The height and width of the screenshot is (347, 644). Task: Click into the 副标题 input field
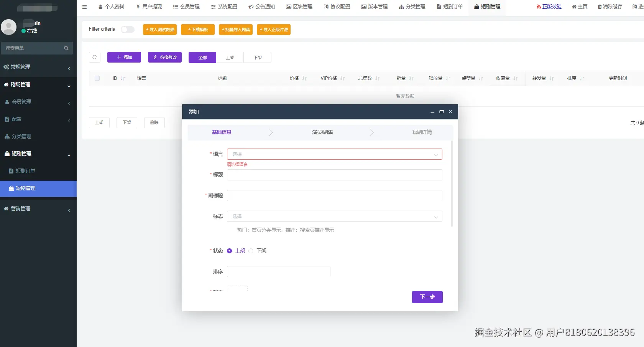pyautogui.click(x=335, y=195)
